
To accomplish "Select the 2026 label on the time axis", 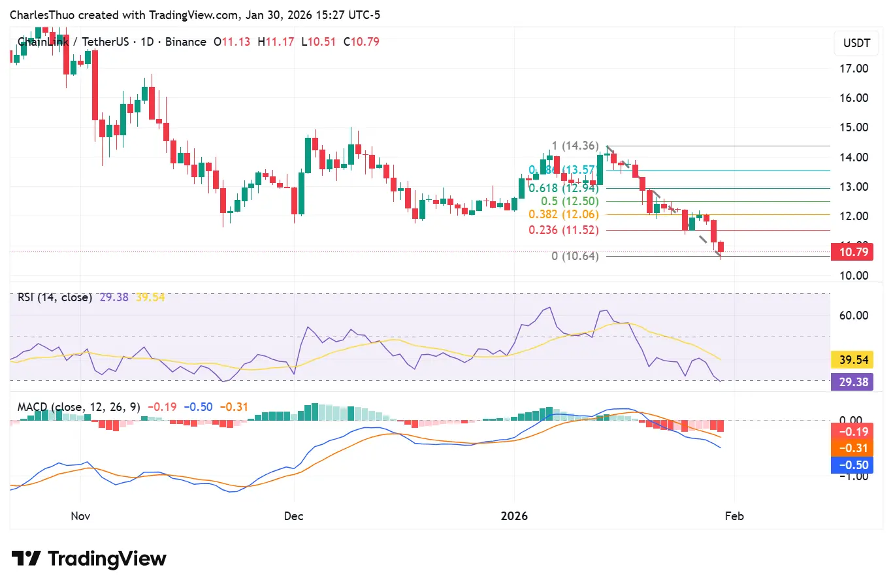I will [x=515, y=515].
